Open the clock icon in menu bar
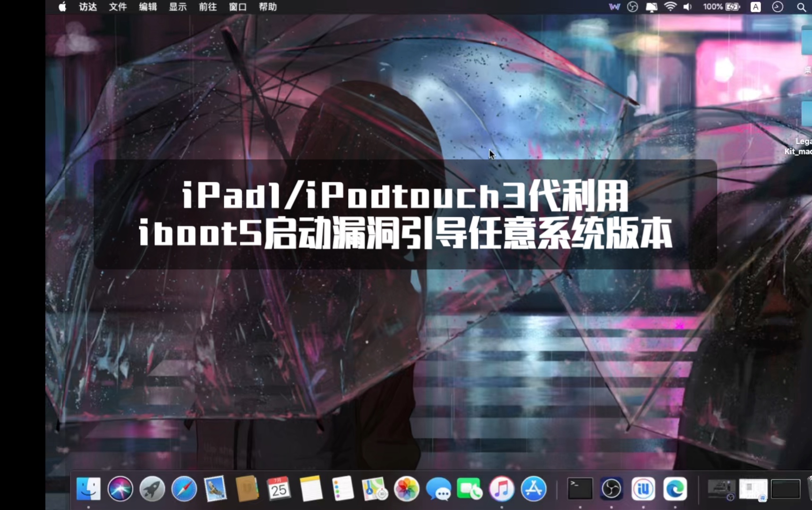 (778, 7)
